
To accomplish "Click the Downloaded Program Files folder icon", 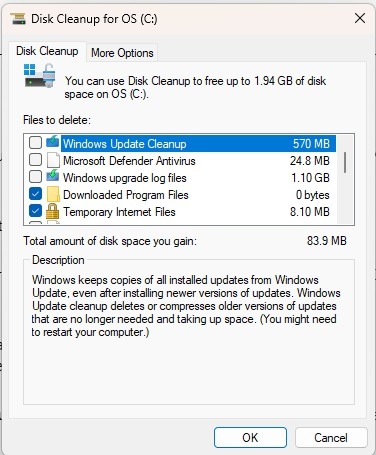I will pos(53,194).
